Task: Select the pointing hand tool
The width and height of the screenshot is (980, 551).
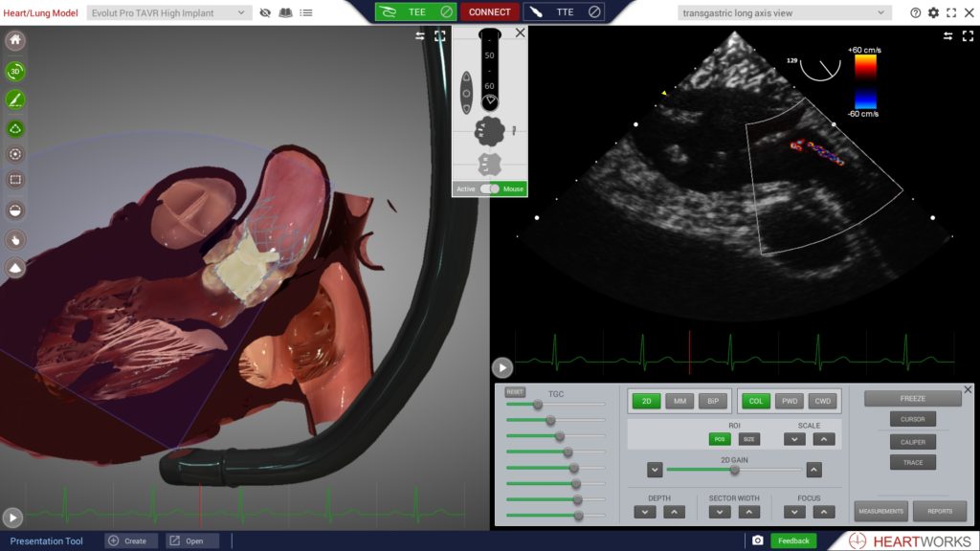Action: click(15, 239)
